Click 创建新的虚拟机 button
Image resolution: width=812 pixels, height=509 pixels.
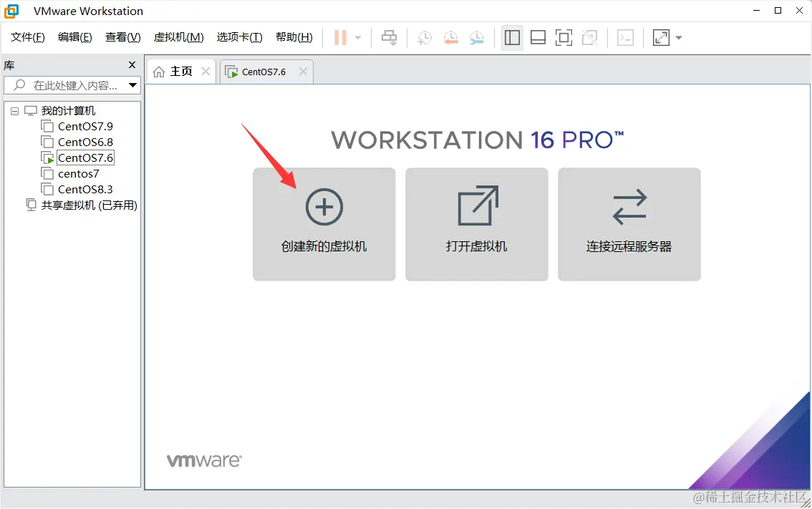[324, 224]
